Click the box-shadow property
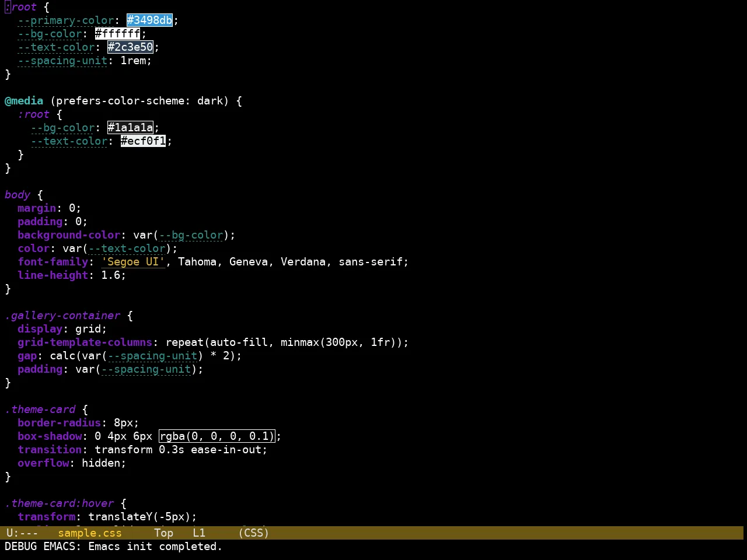Image resolution: width=747 pixels, height=560 pixels. (50, 436)
